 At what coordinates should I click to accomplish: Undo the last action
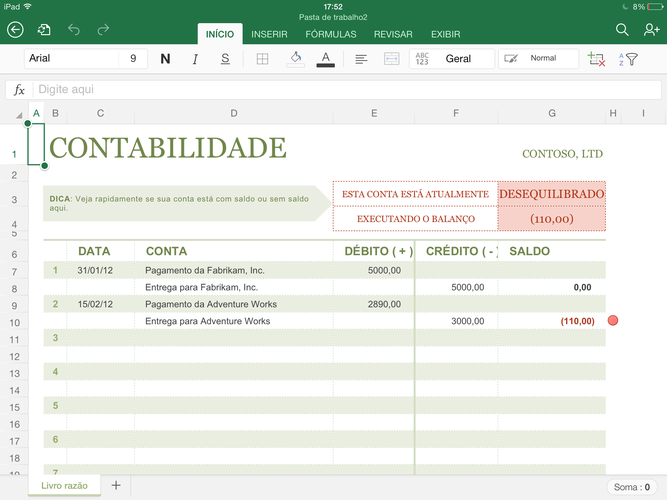(x=74, y=30)
